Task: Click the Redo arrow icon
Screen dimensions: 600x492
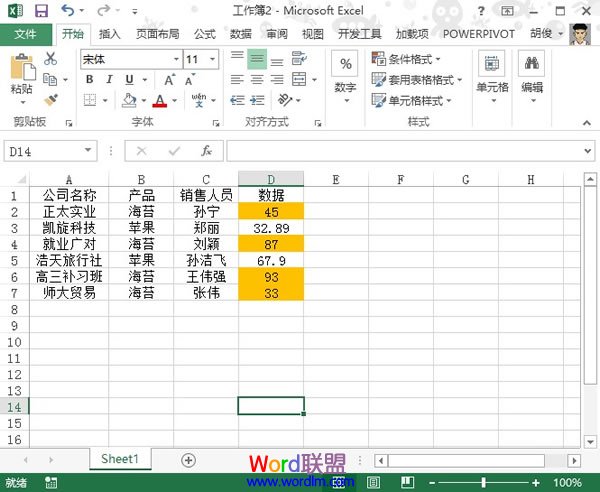Action: pos(103,10)
